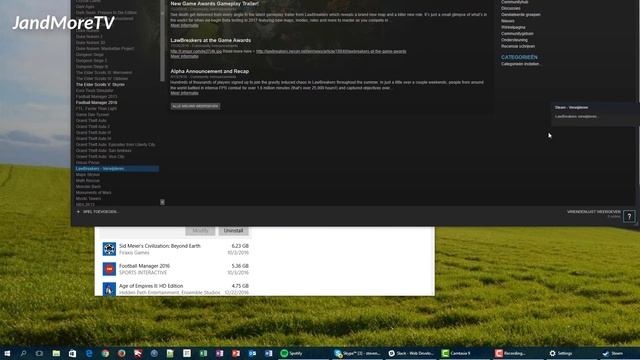Open Nieuws link in Steam links
The image size is (640, 360).
pyautogui.click(x=508, y=21)
